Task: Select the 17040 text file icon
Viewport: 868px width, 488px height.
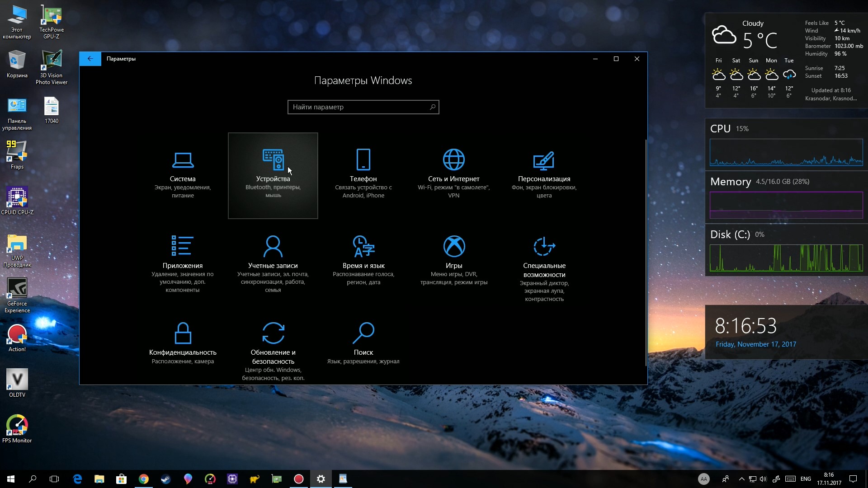Action: pos(52,111)
